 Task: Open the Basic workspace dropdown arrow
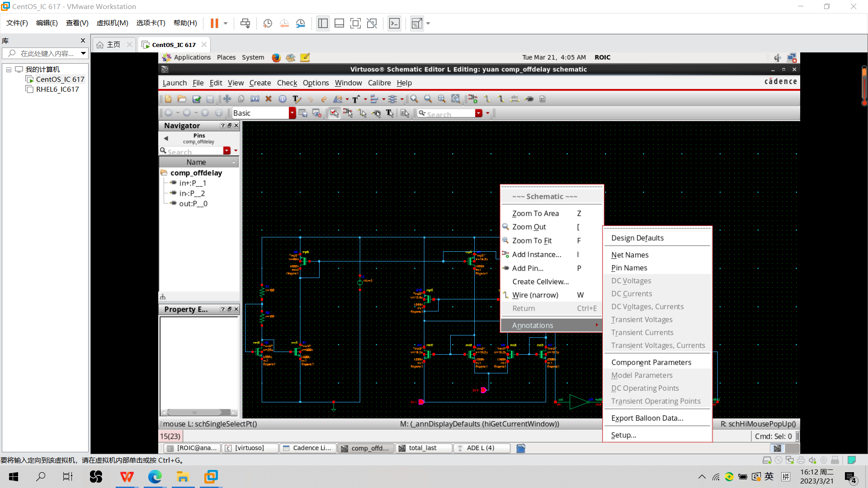(x=292, y=113)
